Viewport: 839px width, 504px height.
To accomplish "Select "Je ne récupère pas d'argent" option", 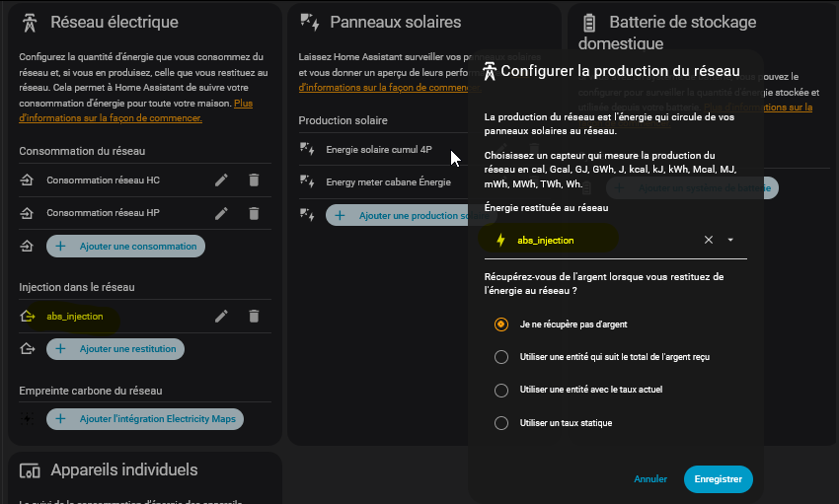I will (x=501, y=324).
